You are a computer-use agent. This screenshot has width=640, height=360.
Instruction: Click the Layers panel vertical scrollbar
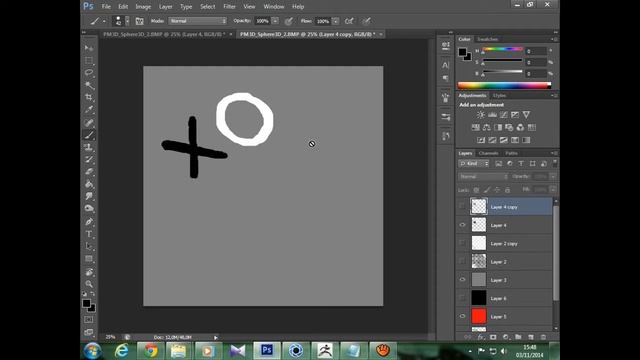[556, 253]
